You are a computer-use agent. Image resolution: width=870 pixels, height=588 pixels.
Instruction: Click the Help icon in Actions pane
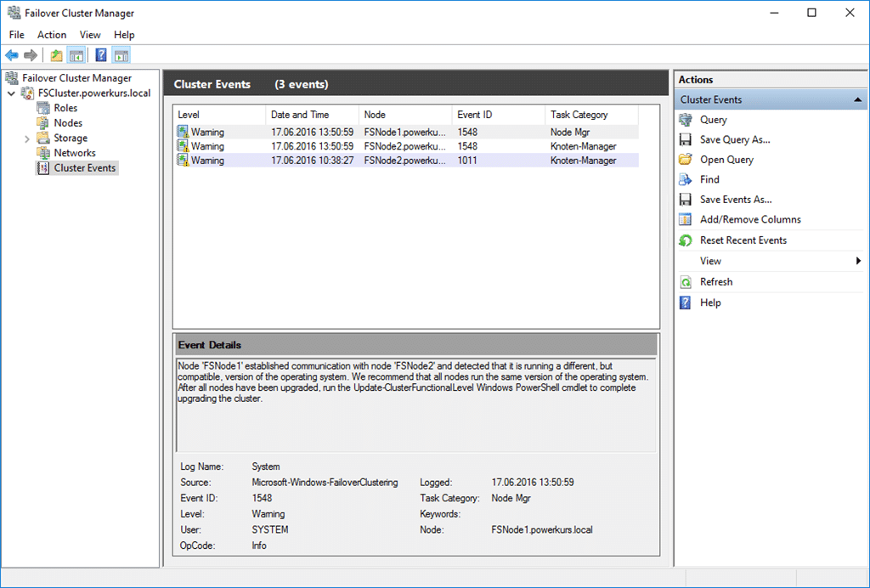(x=686, y=302)
